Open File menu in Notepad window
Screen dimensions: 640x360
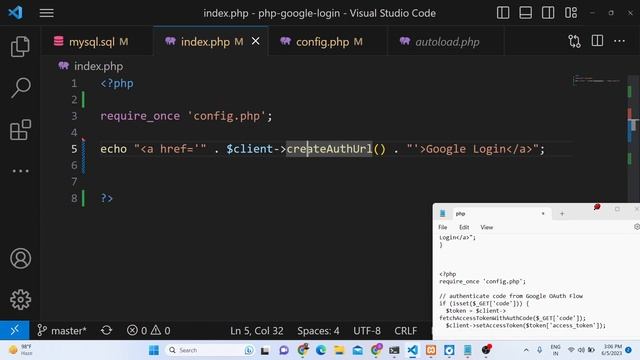coord(442,227)
